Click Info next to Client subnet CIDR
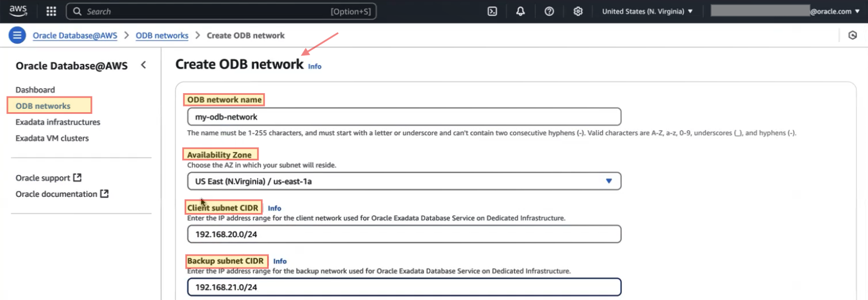 (x=274, y=208)
